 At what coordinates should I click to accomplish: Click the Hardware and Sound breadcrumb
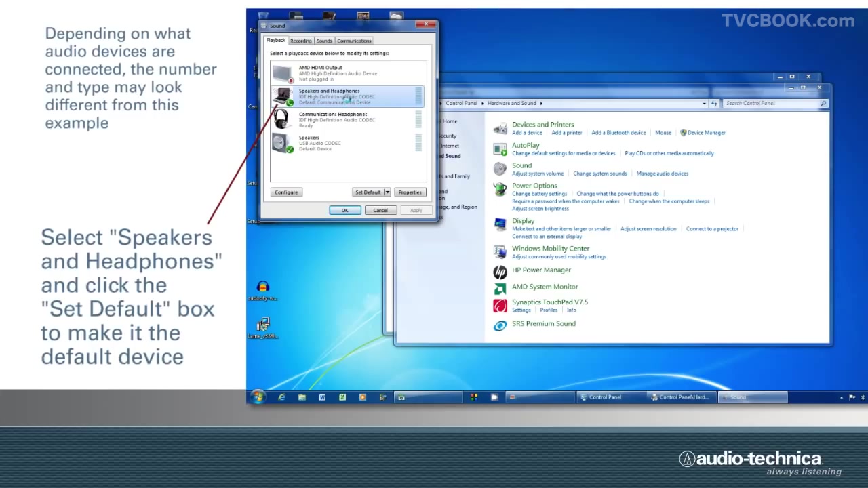(511, 103)
